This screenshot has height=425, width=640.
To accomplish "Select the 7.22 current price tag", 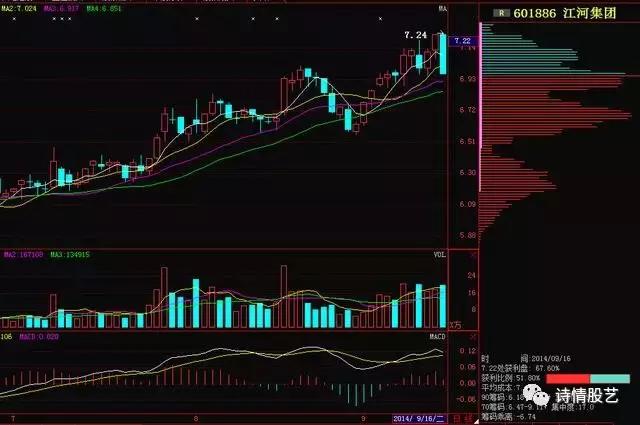I will [462, 41].
